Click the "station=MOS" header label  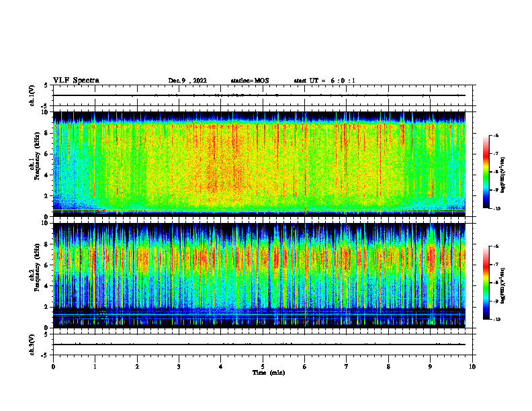[250, 81]
